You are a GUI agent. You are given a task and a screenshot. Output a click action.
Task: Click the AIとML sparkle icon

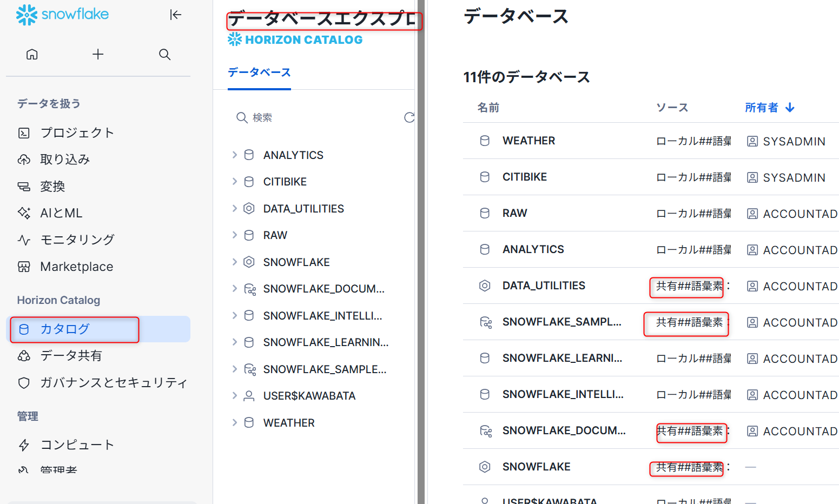click(24, 213)
